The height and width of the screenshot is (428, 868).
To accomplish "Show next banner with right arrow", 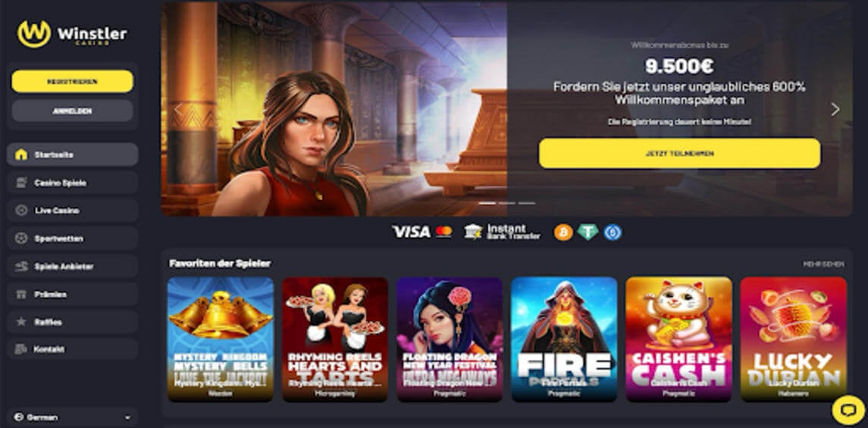I will [835, 110].
